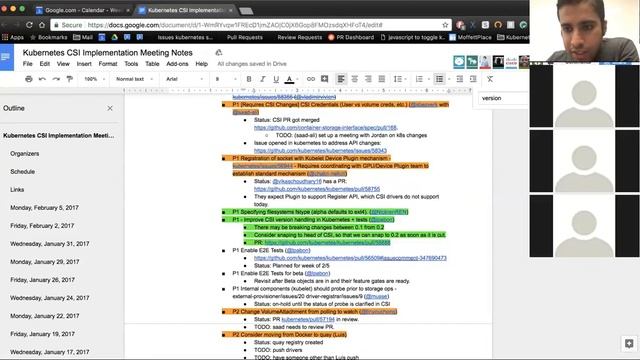
Task: Open the Explore button at bottom right
Action: coord(629,344)
